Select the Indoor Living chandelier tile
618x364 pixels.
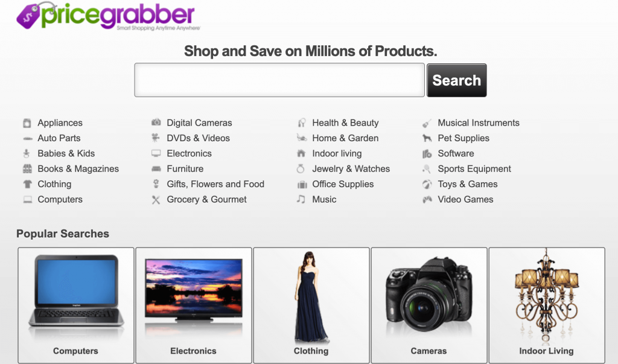click(547, 305)
